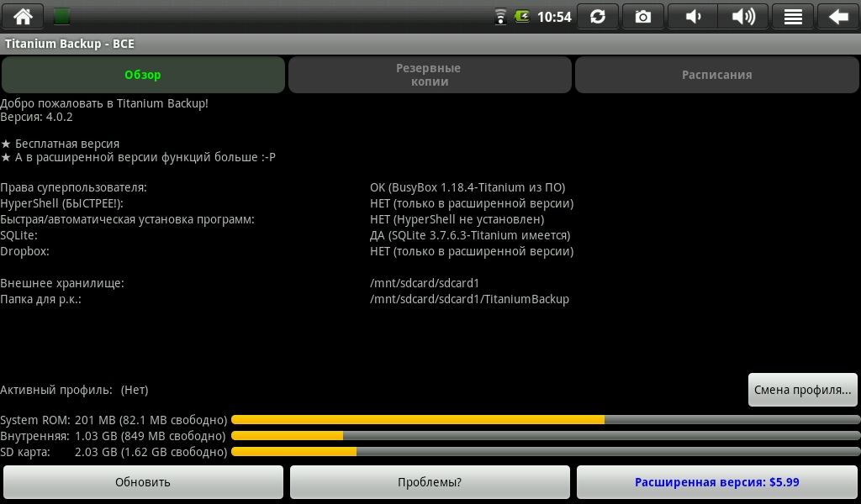
Task: Click the Titanium Backup - ВСЕ title
Action: click(x=69, y=44)
